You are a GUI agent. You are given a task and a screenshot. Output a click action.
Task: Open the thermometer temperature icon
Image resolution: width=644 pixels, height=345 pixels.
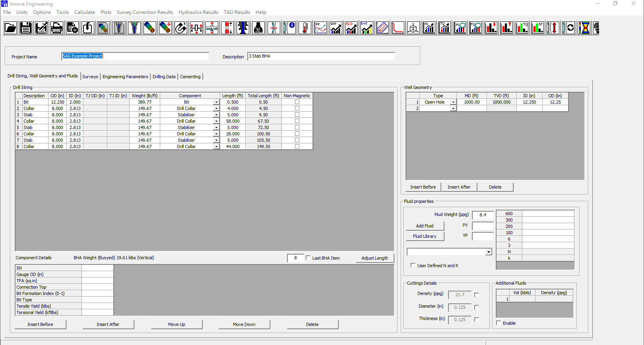pos(305,28)
